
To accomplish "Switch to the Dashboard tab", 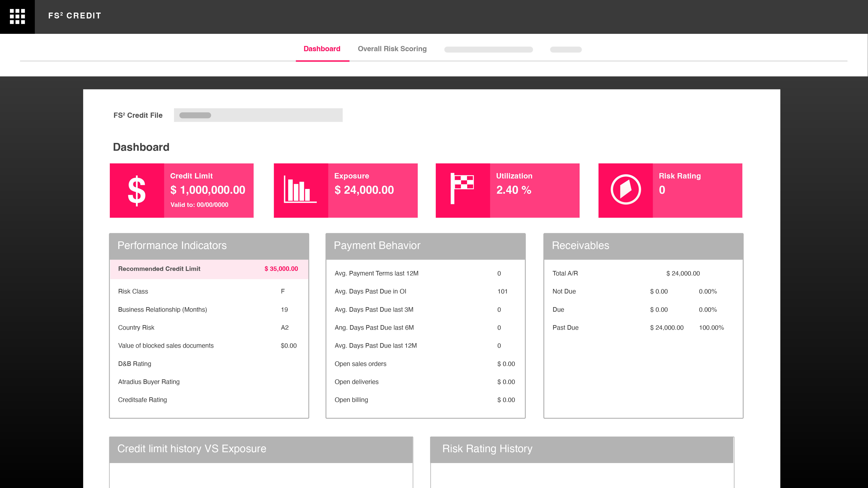I will click(x=322, y=49).
